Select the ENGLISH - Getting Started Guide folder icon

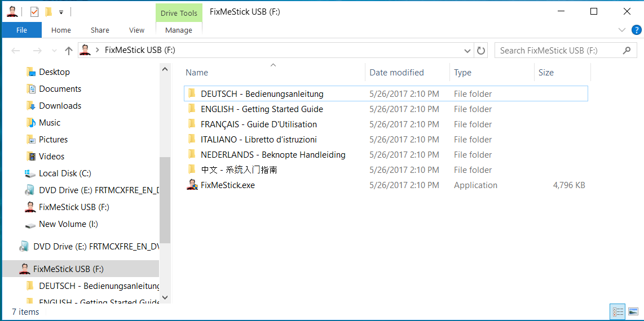pyautogui.click(x=191, y=109)
